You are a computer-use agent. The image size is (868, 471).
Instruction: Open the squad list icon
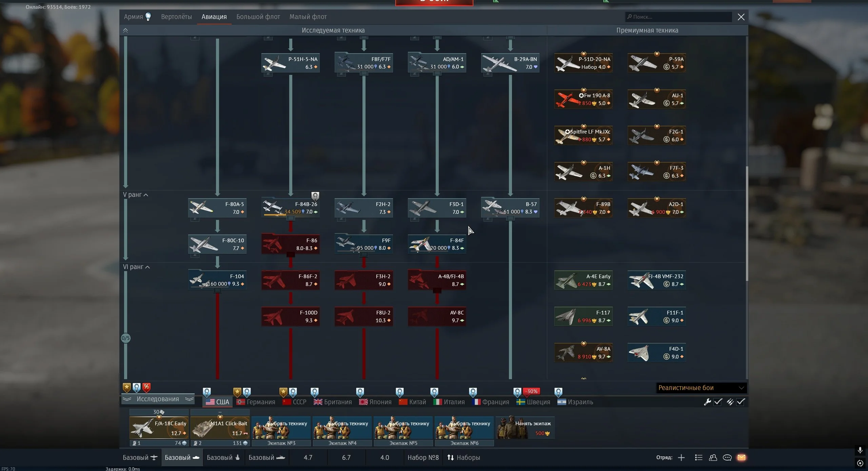698,457
